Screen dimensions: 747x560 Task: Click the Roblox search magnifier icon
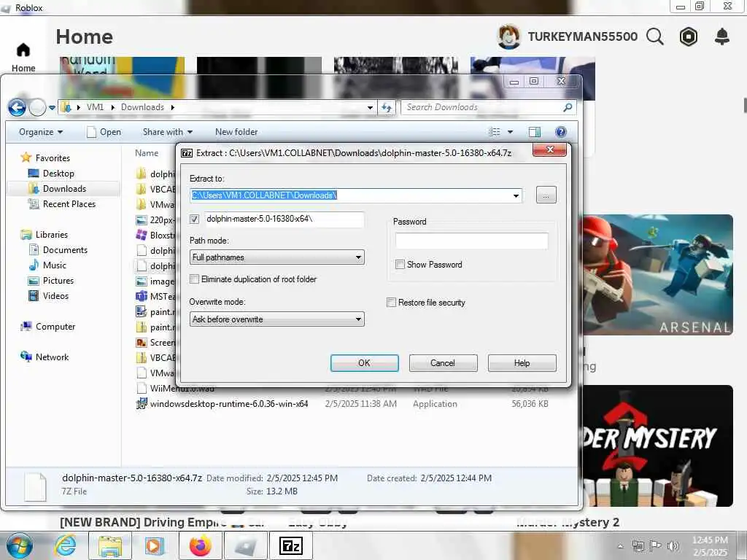pyautogui.click(x=655, y=36)
